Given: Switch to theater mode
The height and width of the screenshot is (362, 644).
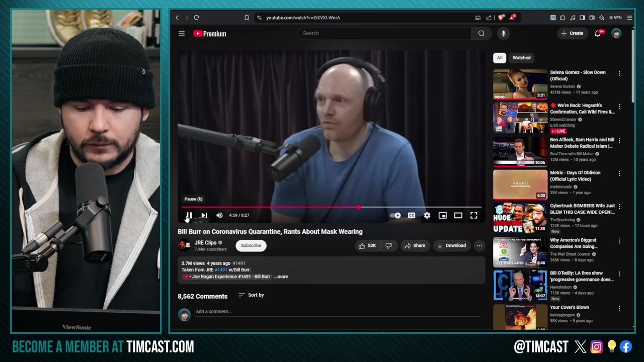Looking at the screenshot, I should 458,215.
